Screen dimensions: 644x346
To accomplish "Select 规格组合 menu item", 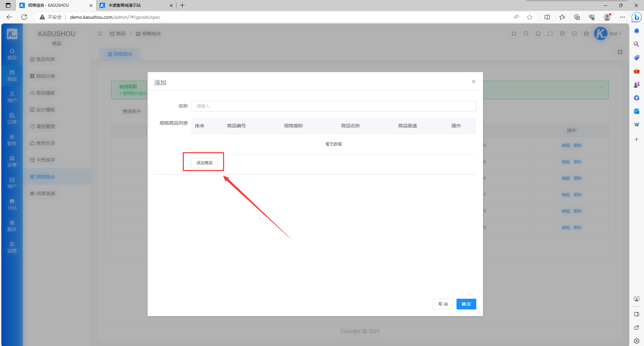I will pos(57,177).
